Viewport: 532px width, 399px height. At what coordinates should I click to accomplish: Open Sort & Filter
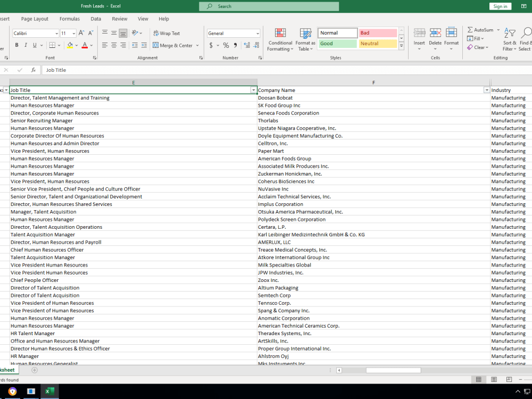[510, 40]
